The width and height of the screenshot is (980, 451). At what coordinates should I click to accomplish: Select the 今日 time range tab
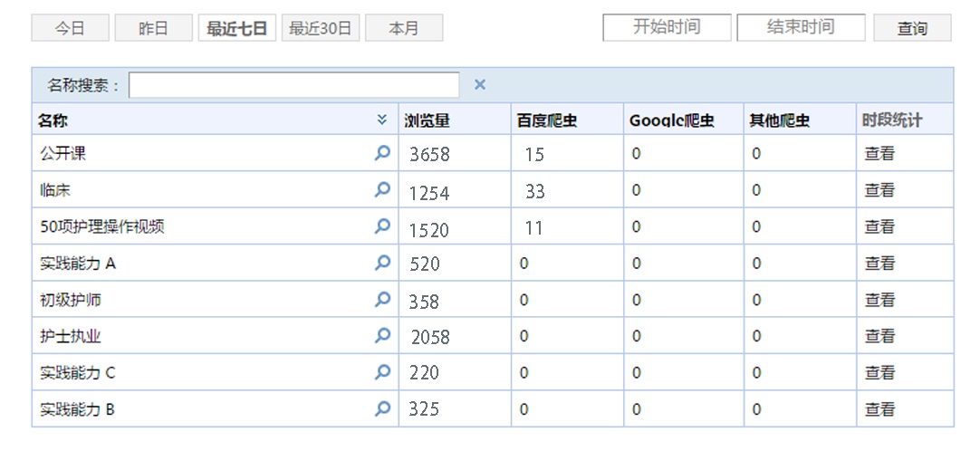pos(70,28)
